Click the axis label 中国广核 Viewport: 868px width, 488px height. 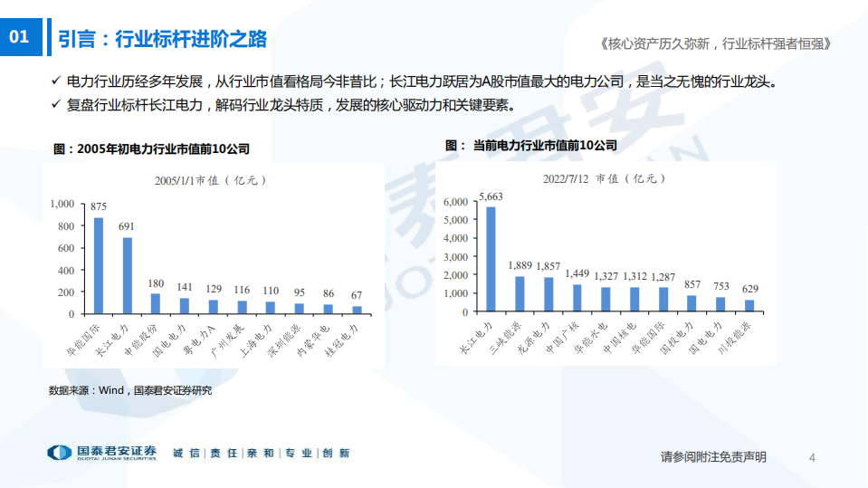[562, 338]
